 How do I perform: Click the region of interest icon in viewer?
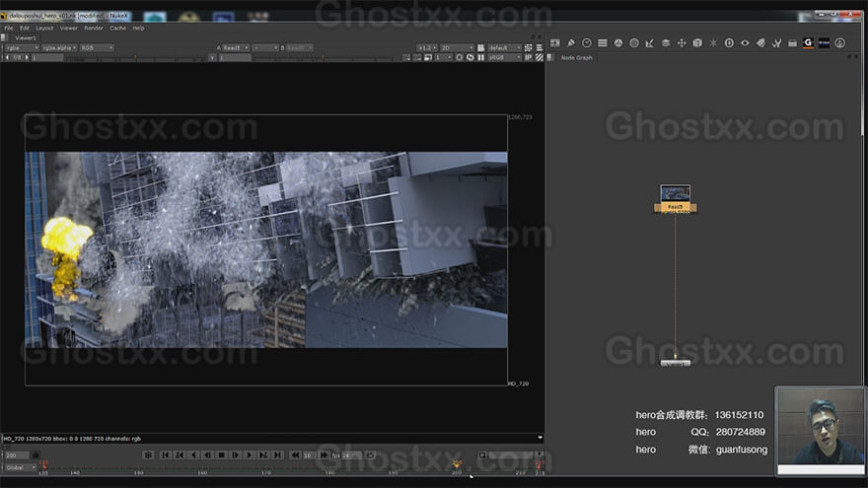[x=460, y=57]
